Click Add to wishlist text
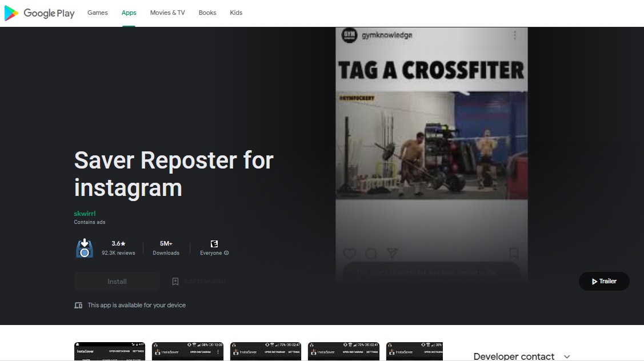The height and width of the screenshot is (361, 644). [x=205, y=282]
